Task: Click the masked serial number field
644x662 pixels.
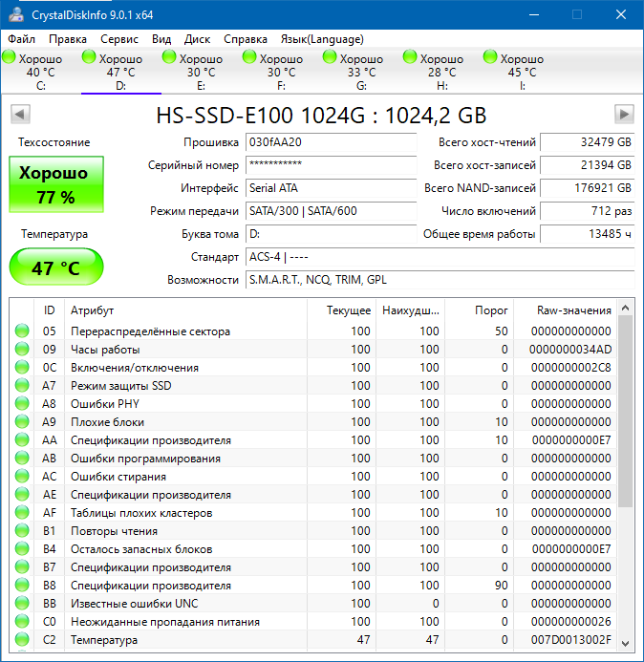Action: click(x=332, y=165)
